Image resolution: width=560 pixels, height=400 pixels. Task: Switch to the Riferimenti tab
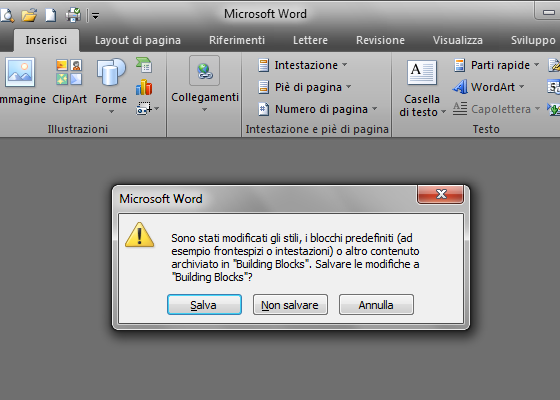pos(237,40)
